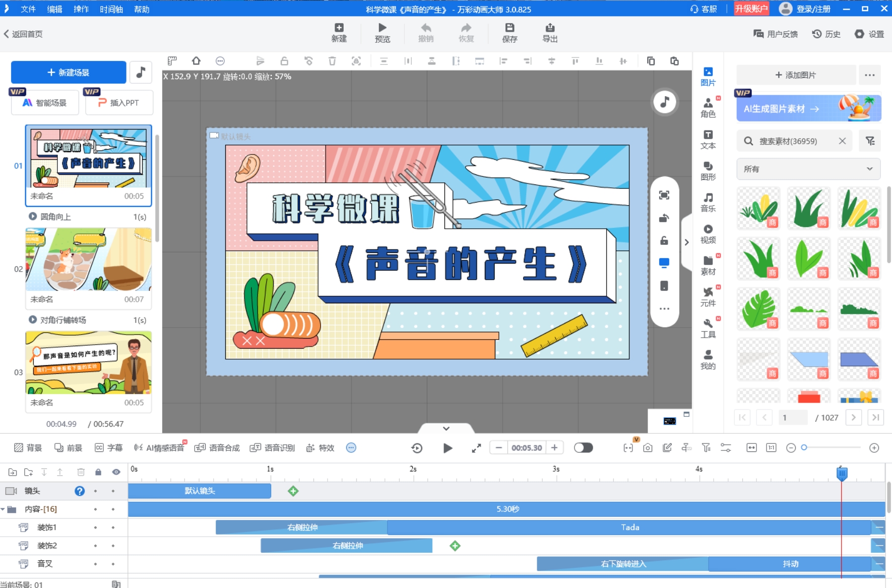The image size is (892, 588).
Task: Collapse the 内容-[16] layer group
Action: (4, 509)
